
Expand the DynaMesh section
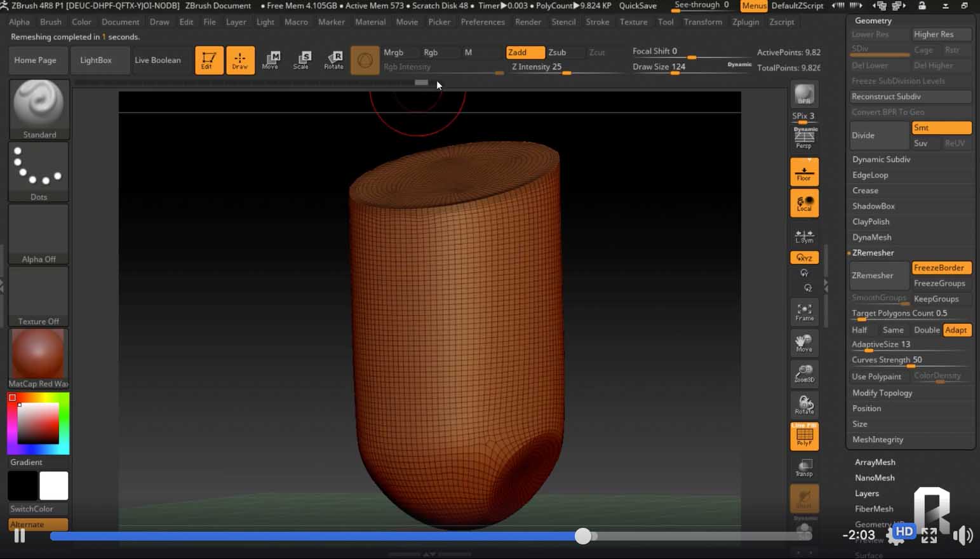[x=871, y=238]
